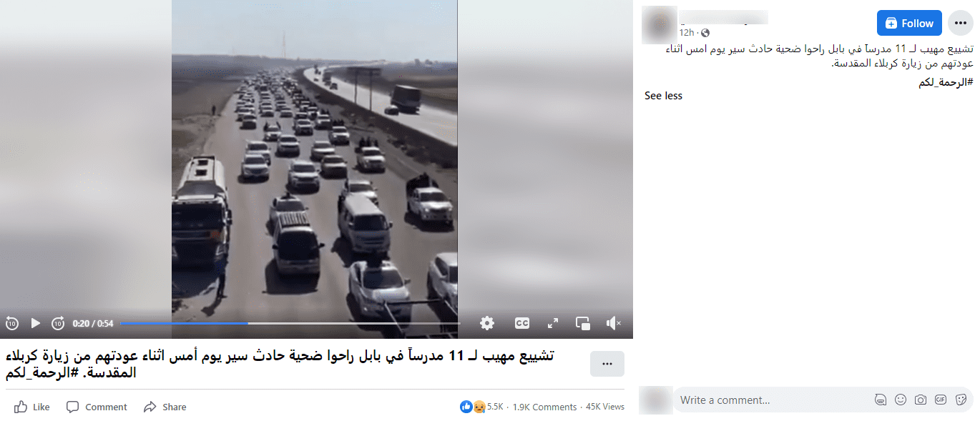Open video settings gear
Screen dimensions: 980x421
click(x=487, y=323)
